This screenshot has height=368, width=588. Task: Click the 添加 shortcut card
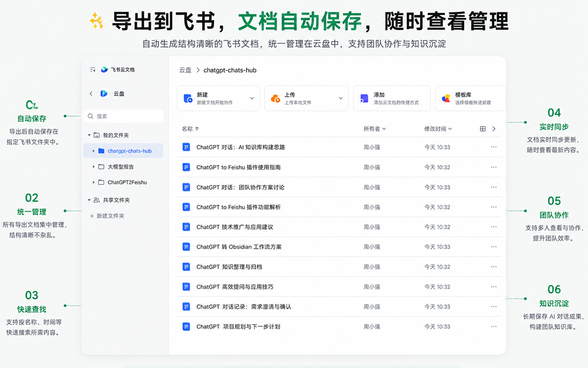[392, 98]
